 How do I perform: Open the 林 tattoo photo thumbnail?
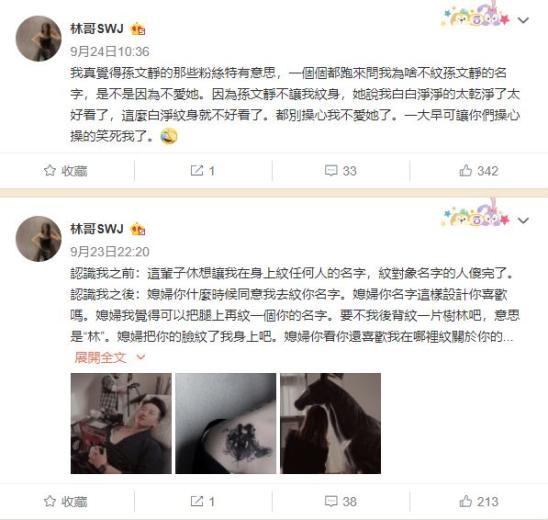[225, 423]
